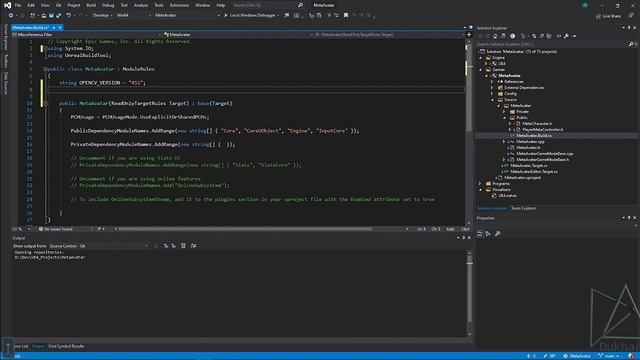Click the Navigate Backward toolbar icon
Viewport: 640px width, 360px height.
pyautogui.click(x=11, y=16)
